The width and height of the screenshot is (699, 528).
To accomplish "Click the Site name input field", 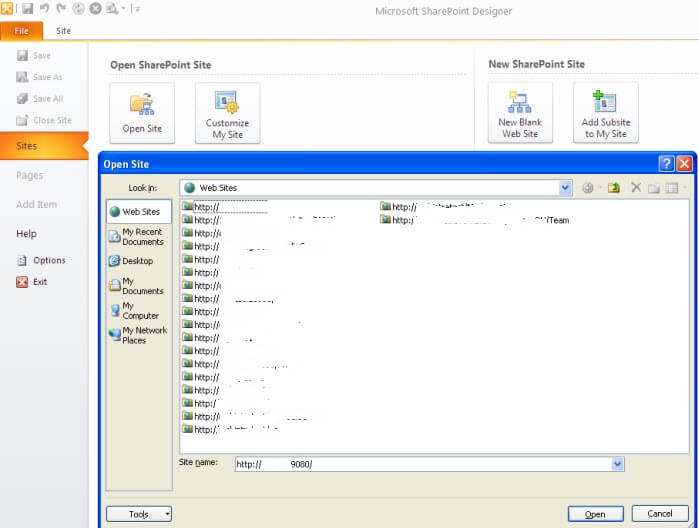I will click(424, 464).
